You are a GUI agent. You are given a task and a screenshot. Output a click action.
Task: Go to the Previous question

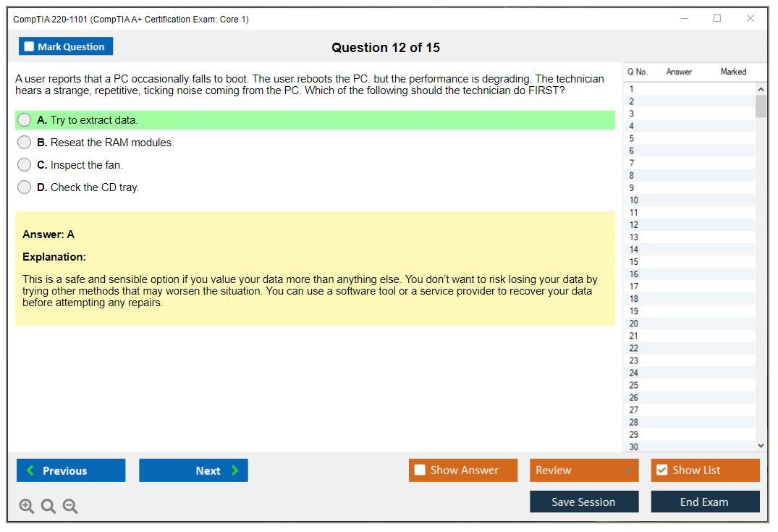pyautogui.click(x=71, y=470)
